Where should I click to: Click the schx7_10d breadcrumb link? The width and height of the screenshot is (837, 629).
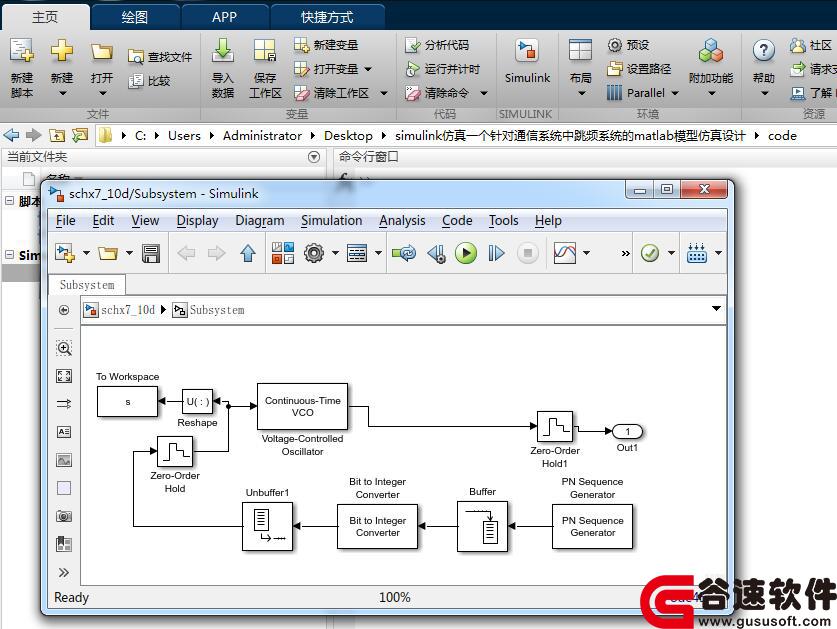click(x=128, y=310)
